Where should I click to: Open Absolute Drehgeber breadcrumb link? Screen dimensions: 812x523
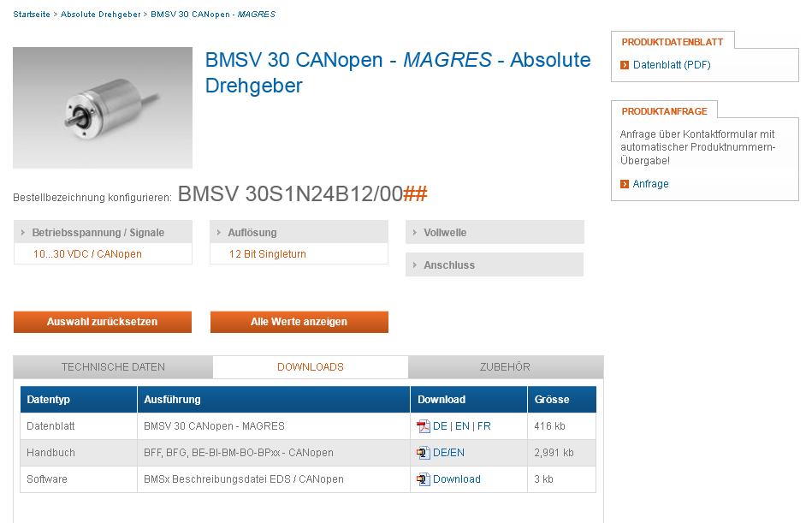click(100, 15)
